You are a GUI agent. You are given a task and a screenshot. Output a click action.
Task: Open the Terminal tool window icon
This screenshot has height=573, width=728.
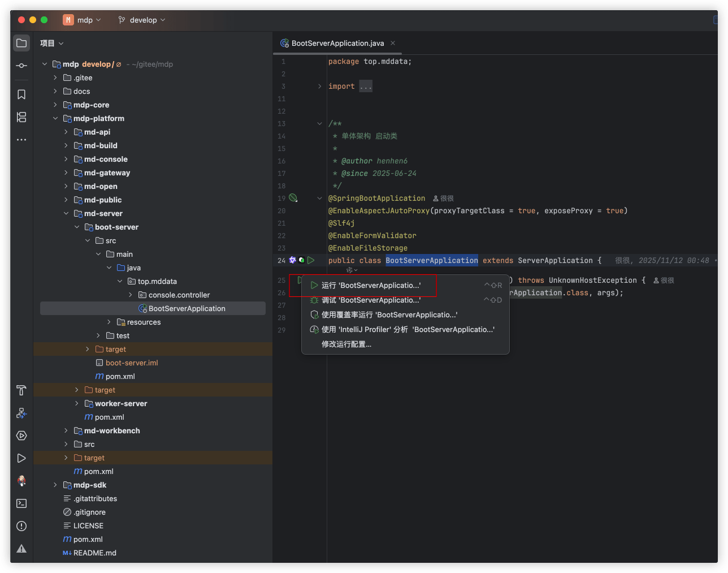point(21,503)
